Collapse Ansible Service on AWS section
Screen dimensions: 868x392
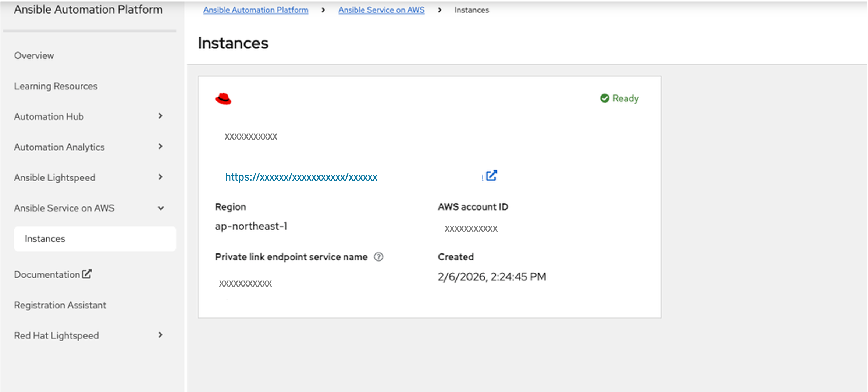161,208
